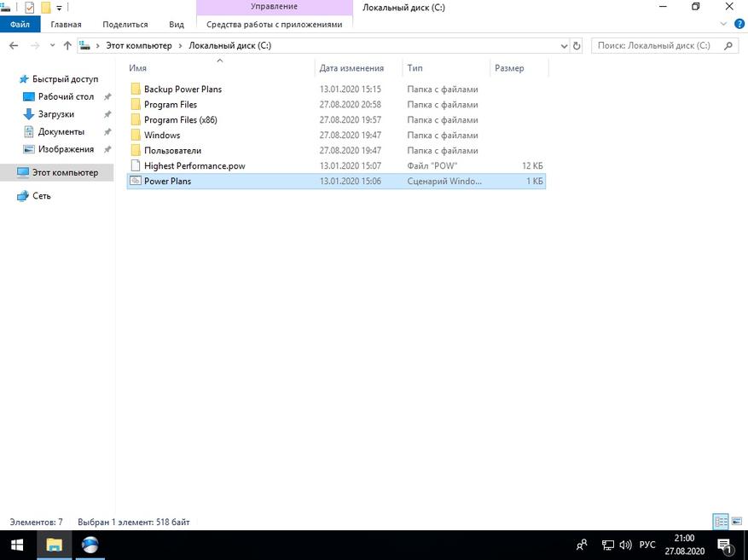Click the Загрузки blue download arrow icon
This screenshot has height=560, width=748.
point(29,114)
